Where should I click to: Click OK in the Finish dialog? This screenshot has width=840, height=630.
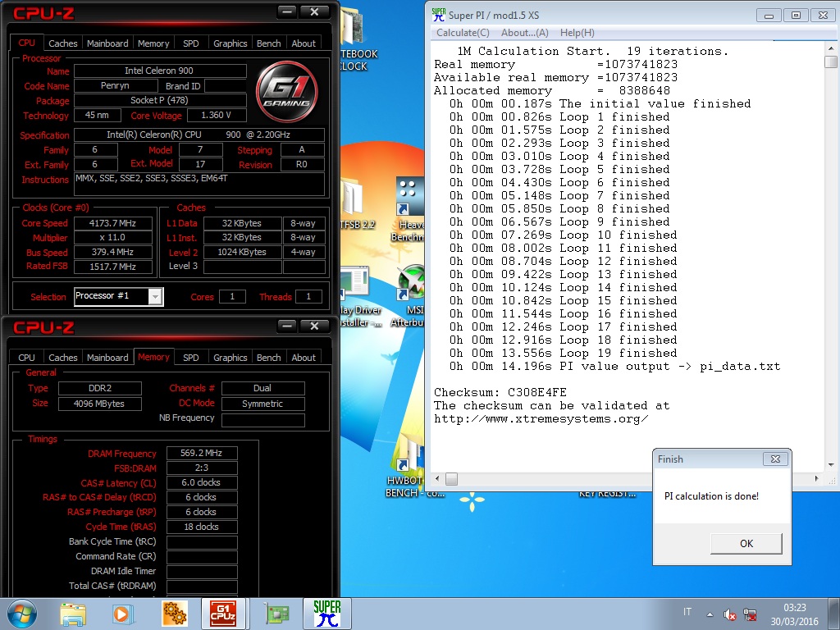[x=746, y=543]
